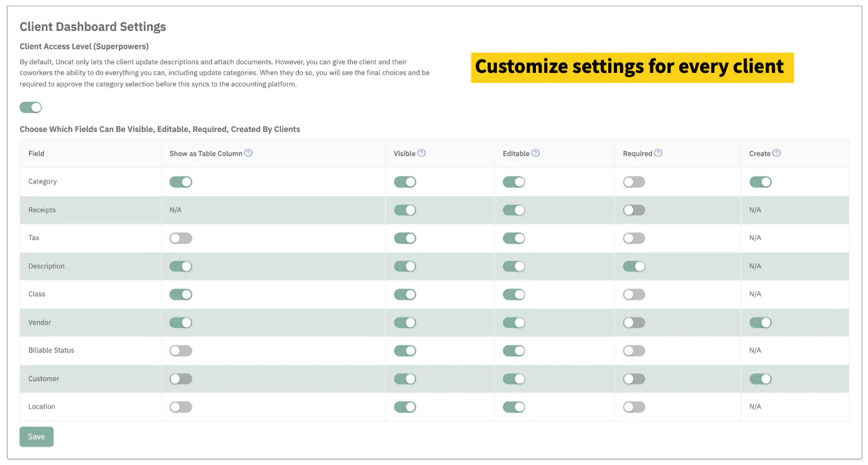Enable Tax Show as Table Column switch

pos(181,238)
